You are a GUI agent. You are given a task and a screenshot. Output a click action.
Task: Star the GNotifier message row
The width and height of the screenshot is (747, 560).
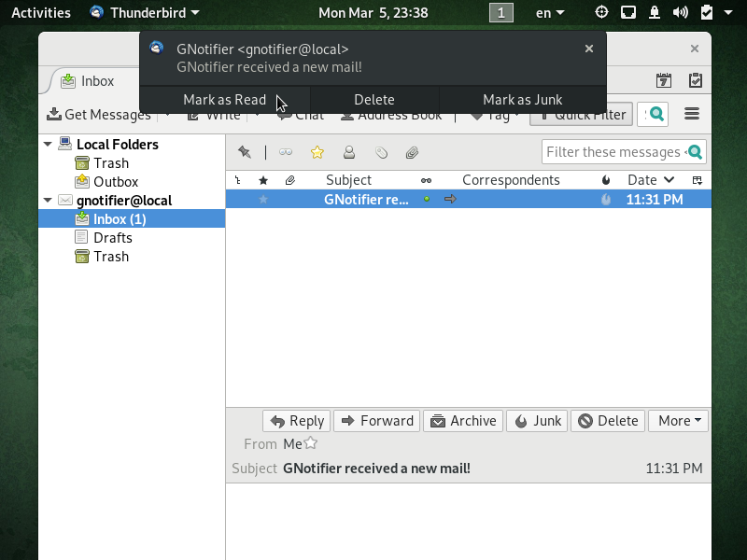263,200
